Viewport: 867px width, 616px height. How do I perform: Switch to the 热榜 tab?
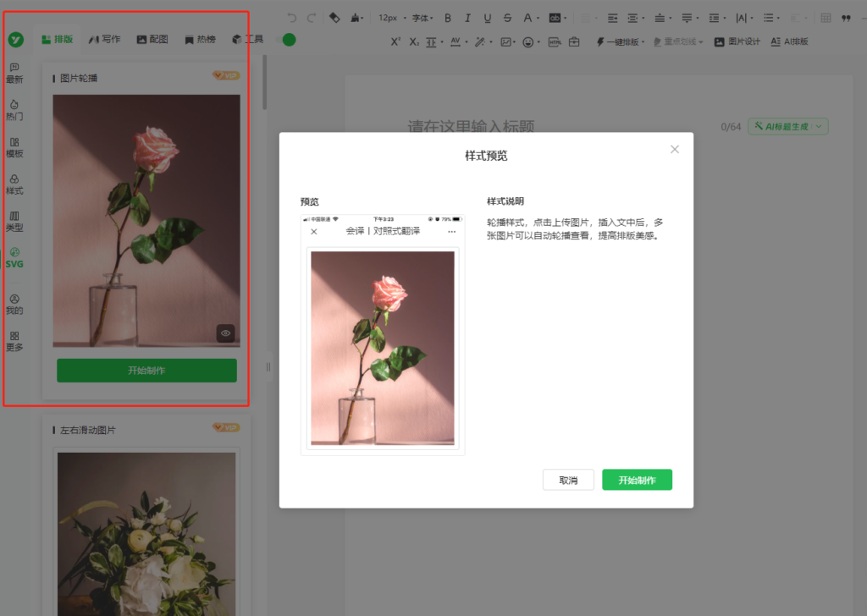click(x=200, y=39)
